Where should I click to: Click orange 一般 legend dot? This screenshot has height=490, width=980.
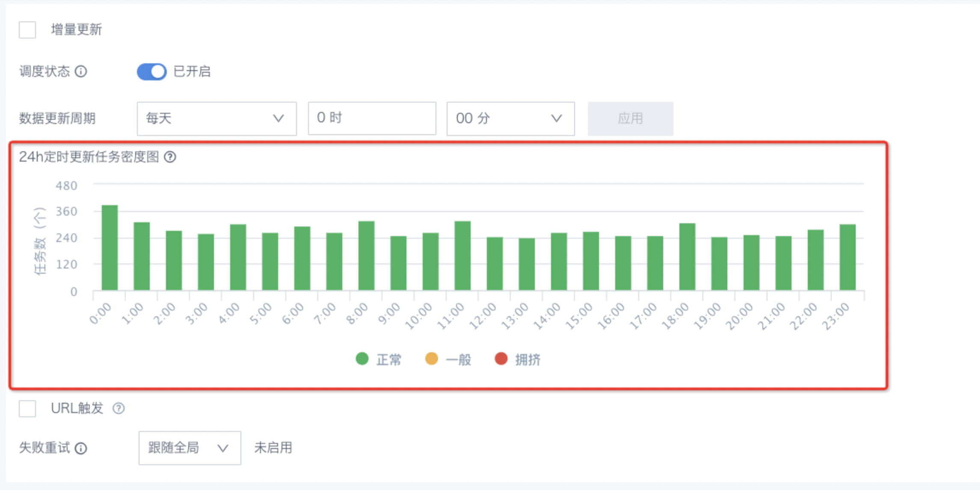click(x=431, y=359)
